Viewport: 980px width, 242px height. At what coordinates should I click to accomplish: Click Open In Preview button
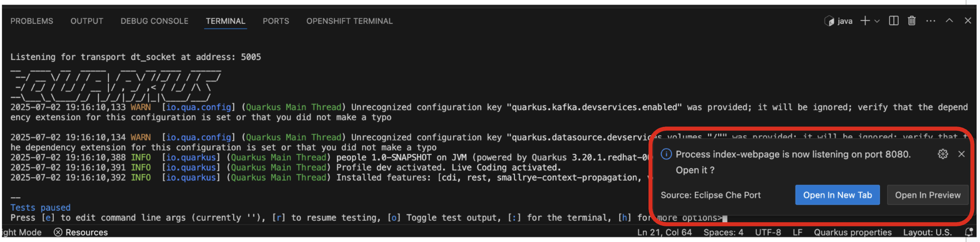point(928,195)
